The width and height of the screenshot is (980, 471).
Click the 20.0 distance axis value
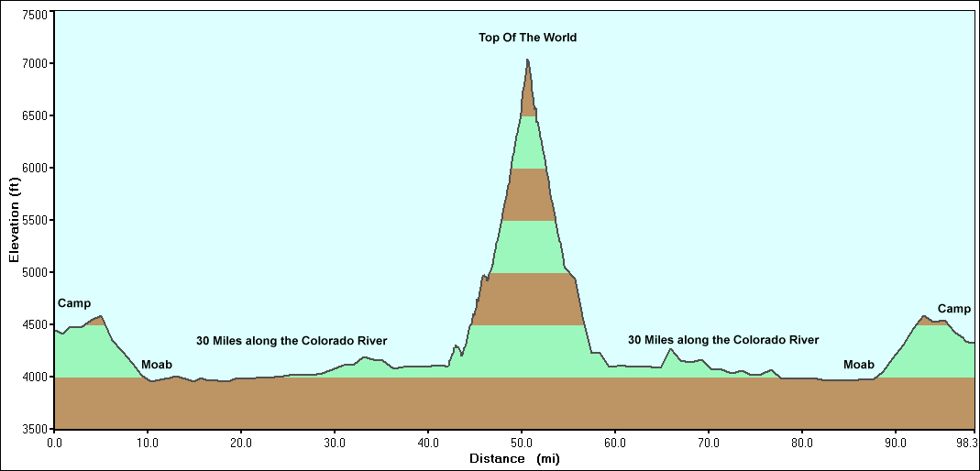(241, 443)
